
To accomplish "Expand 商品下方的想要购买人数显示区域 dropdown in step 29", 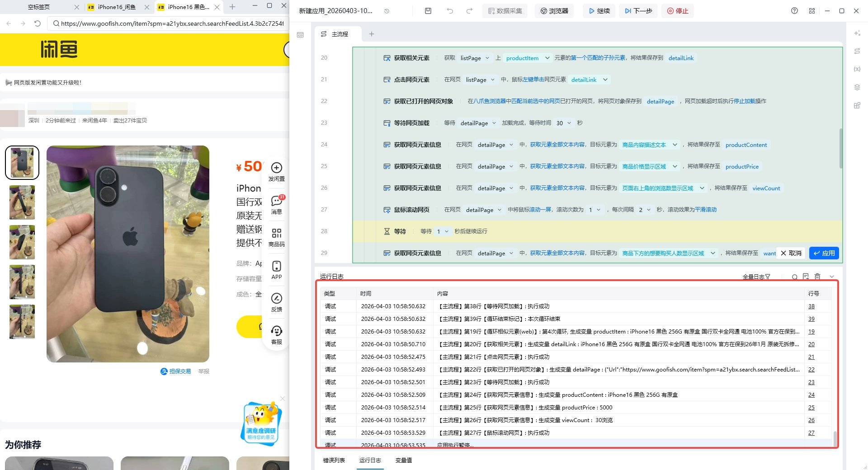I will pos(712,253).
